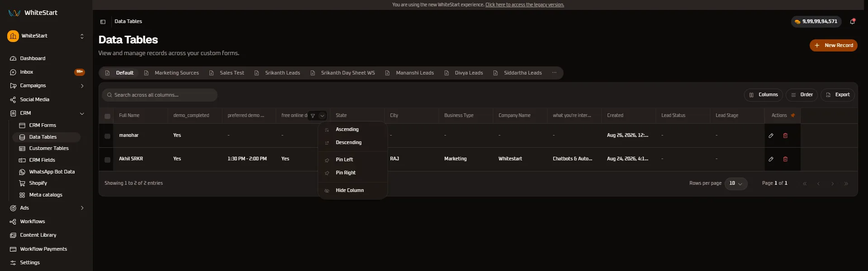Focus the Search across all columns field
The height and width of the screenshot is (271, 868).
[x=160, y=95]
